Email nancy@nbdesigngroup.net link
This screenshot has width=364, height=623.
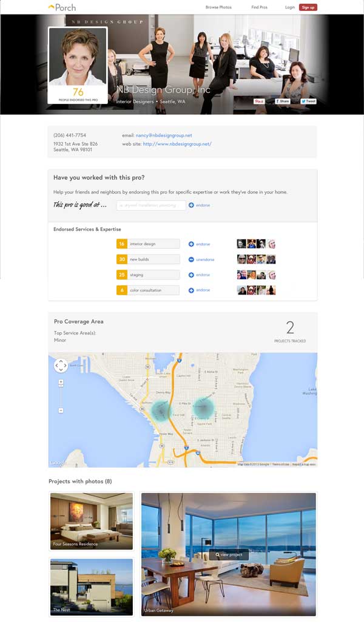[164, 135]
